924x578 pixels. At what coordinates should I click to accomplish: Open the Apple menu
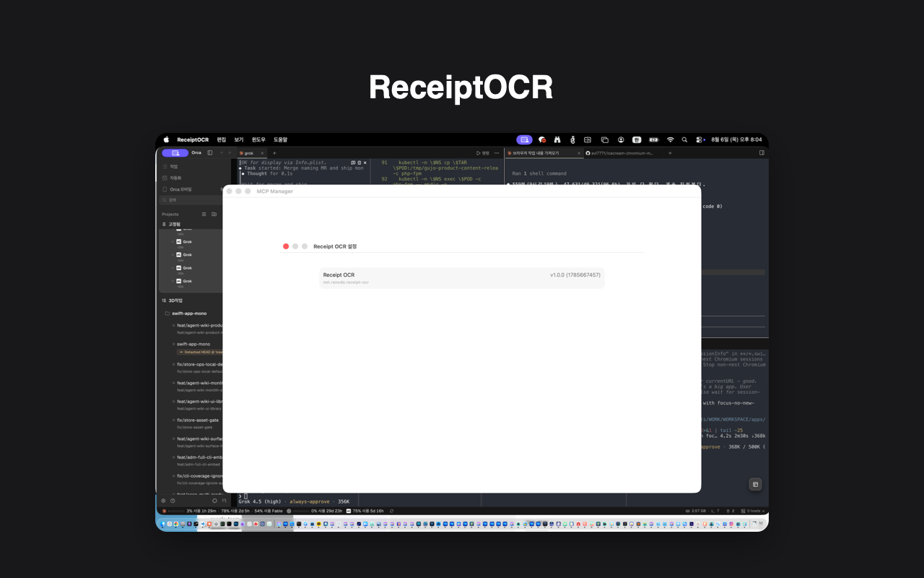point(166,139)
